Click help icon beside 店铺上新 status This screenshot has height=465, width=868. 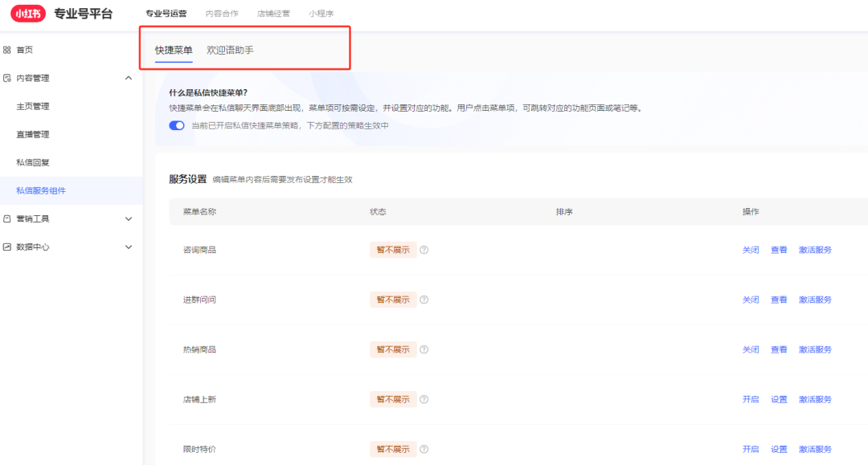tap(424, 399)
